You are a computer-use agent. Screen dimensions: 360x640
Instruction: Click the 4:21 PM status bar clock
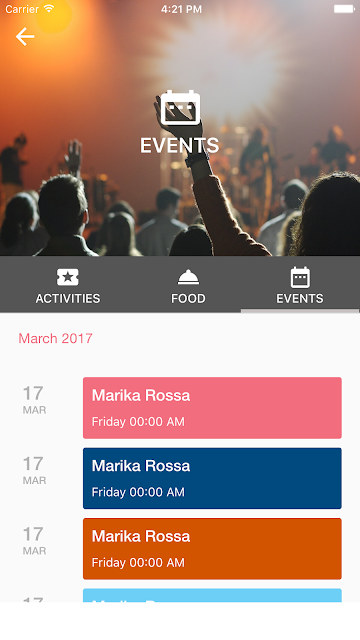point(181,9)
